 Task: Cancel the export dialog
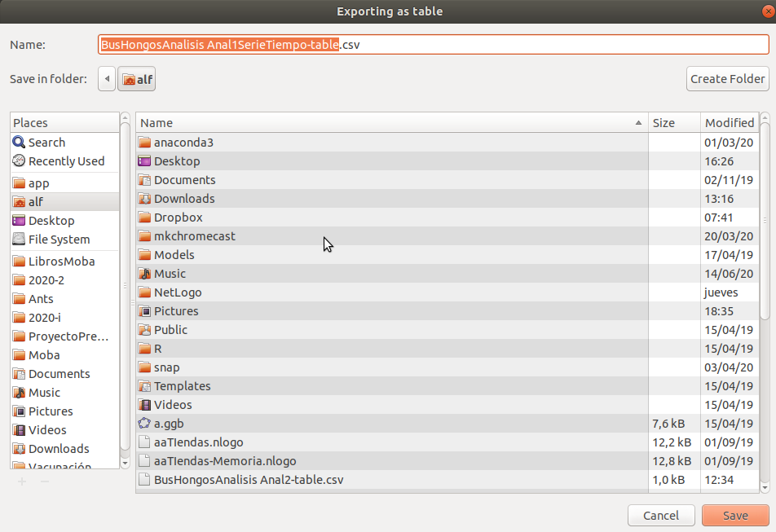[x=661, y=516]
